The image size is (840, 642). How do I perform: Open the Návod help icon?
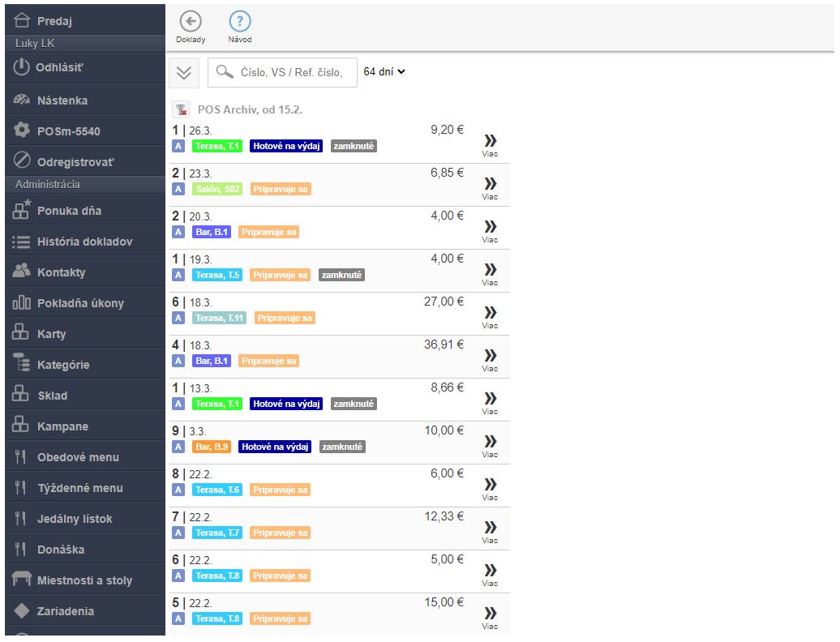click(240, 23)
